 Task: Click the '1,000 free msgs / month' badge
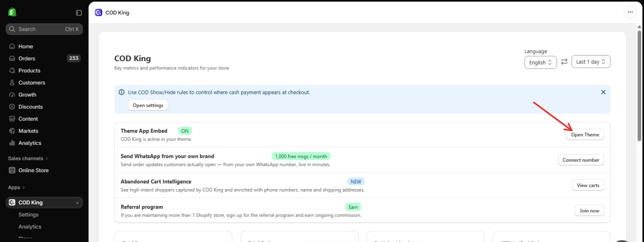[x=301, y=156]
